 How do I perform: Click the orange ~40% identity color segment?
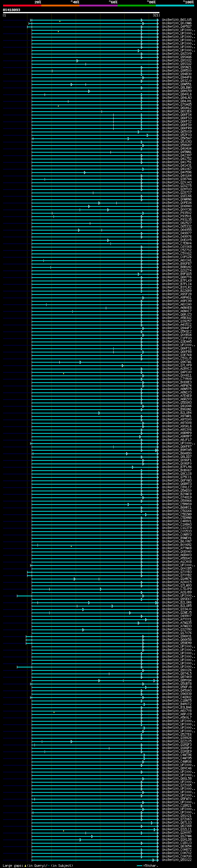[x=60, y=6]
